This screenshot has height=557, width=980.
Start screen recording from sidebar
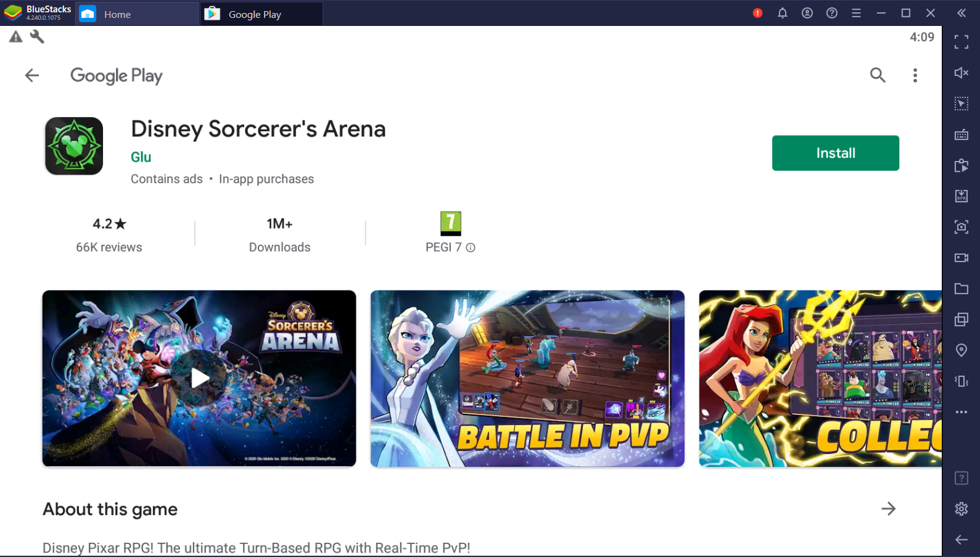(961, 258)
